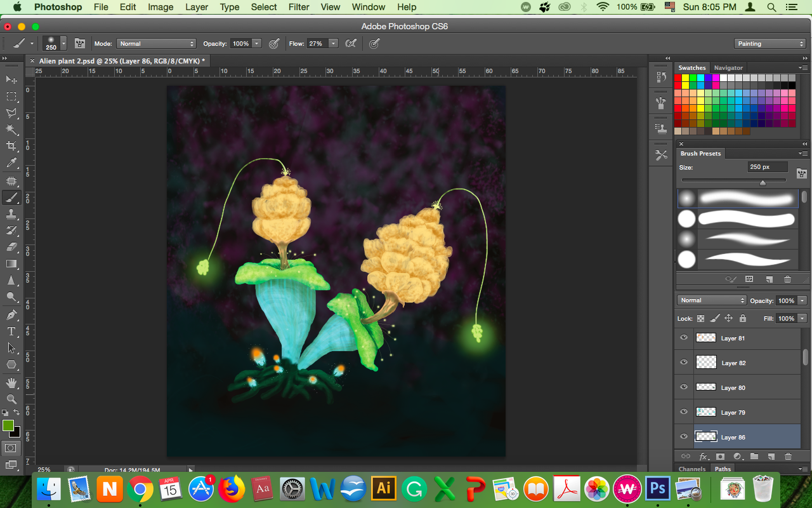Select the Eraser tool
This screenshot has height=508, width=812.
tap(11, 247)
